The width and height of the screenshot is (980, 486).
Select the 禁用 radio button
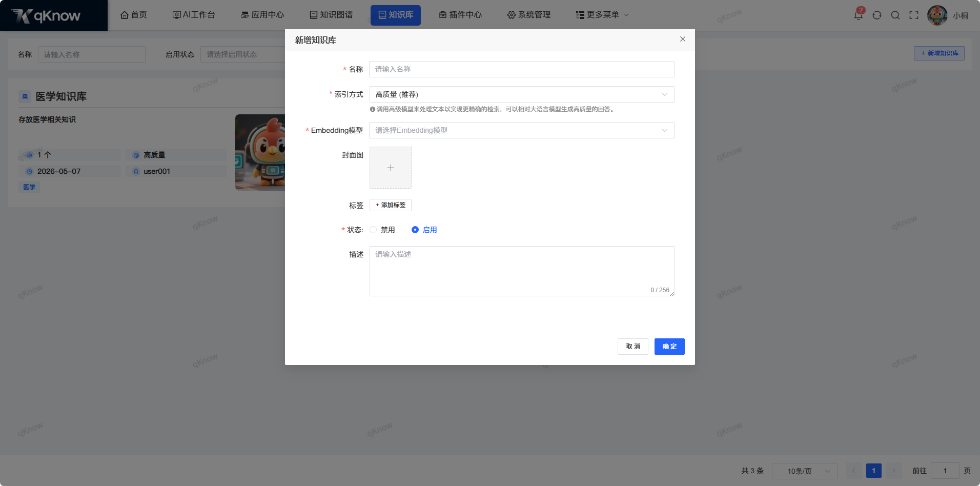373,230
